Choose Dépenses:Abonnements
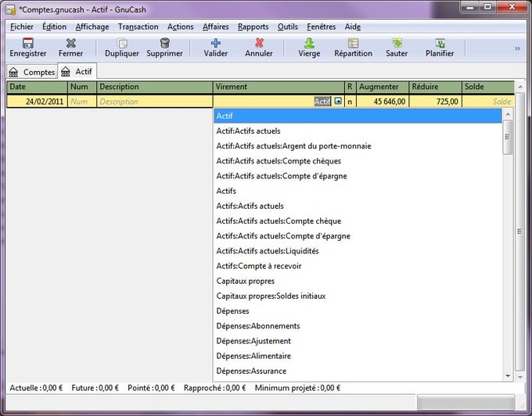This screenshot has height=416, width=532. coord(358,326)
